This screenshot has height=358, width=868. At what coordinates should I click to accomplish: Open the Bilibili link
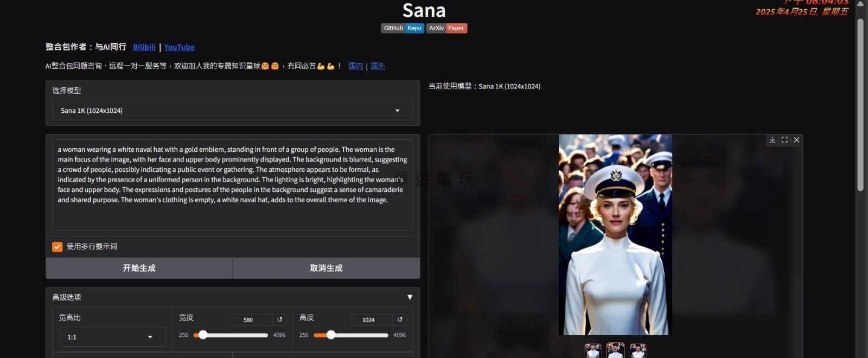pyautogui.click(x=144, y=47)
